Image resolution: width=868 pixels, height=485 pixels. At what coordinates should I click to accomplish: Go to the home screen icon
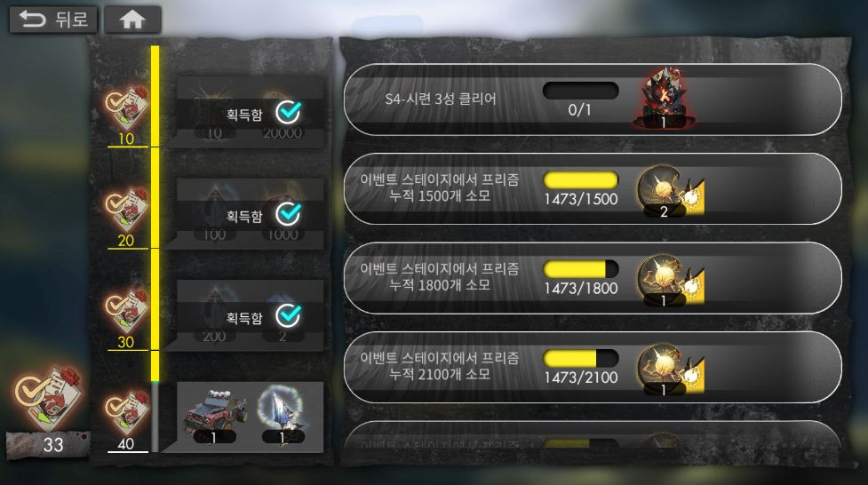[132, 20]
